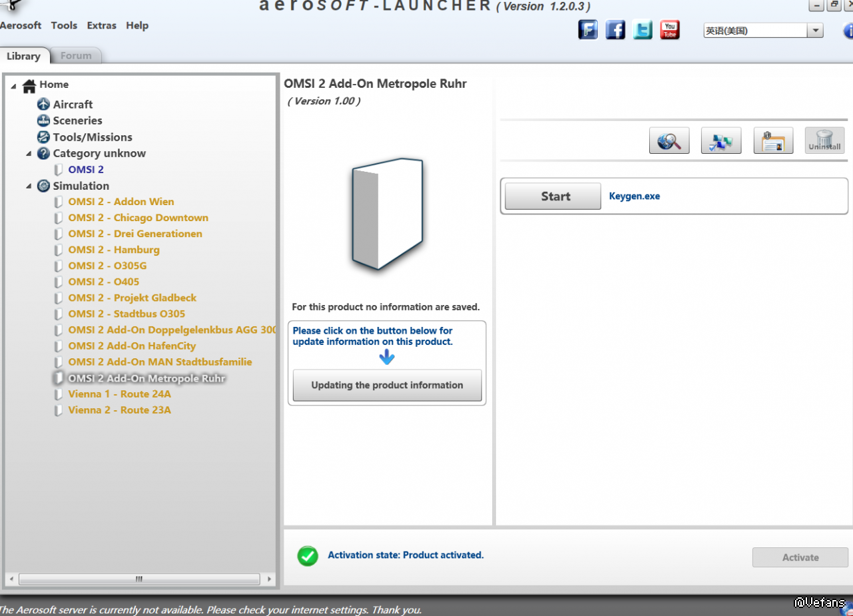Click the no information are saved text
The height and width of the screenshot is (616, 853).
coord(386,307)
